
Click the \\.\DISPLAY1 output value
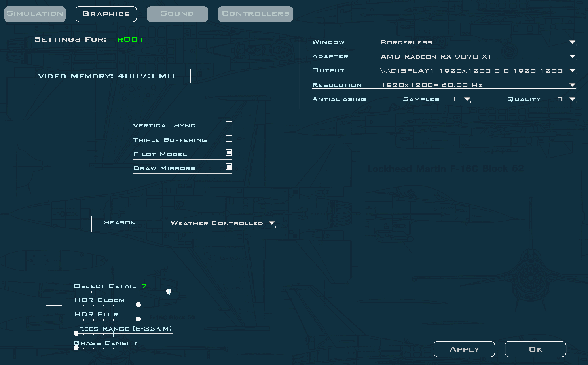click(x=471, y=71)
